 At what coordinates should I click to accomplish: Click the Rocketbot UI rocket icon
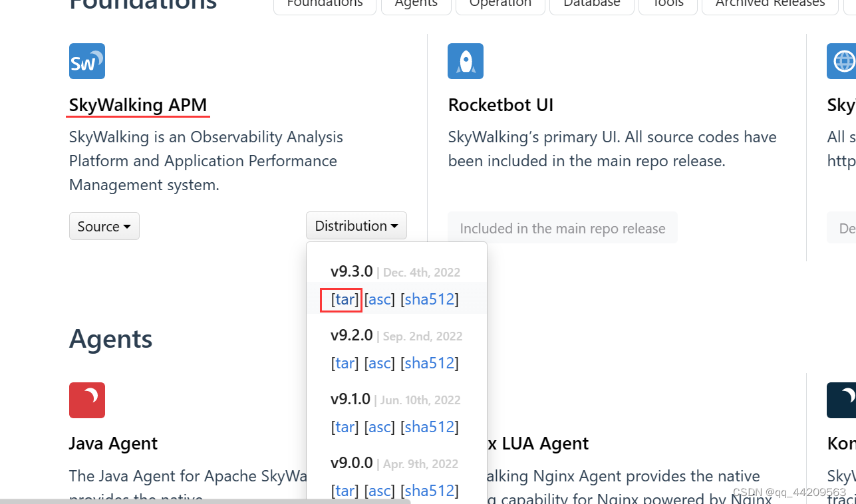coord(466,61)
